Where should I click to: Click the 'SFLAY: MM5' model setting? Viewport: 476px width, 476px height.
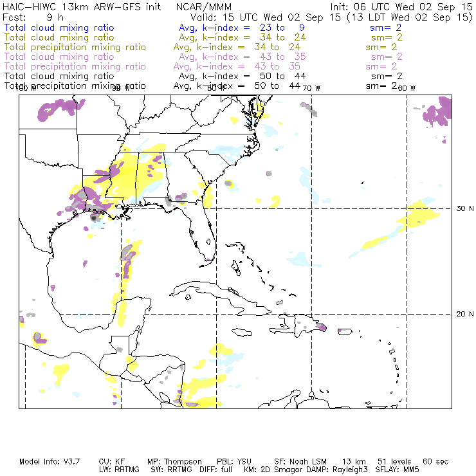397,470
